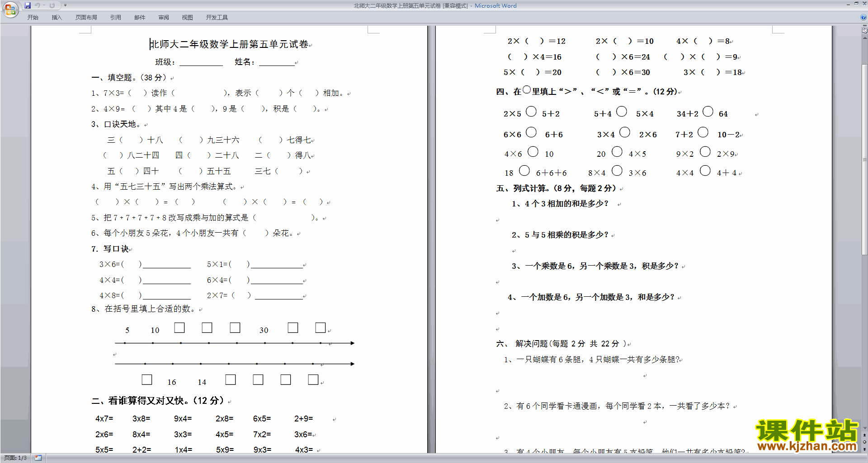Click question 2、5 与 5 相乘的积是多少?
Image resolution: width=868 pixels, height=463 pixels.
pyautogui.click(x=560, y=235)
